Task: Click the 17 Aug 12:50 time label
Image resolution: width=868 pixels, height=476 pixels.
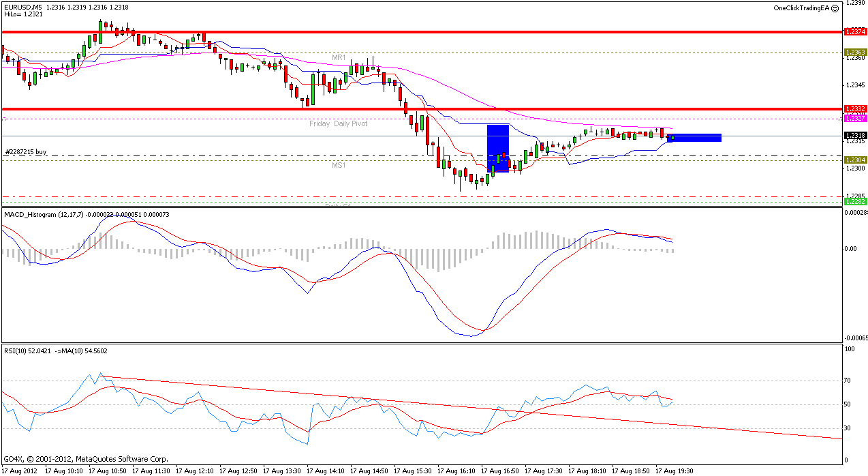Action: 238,471
